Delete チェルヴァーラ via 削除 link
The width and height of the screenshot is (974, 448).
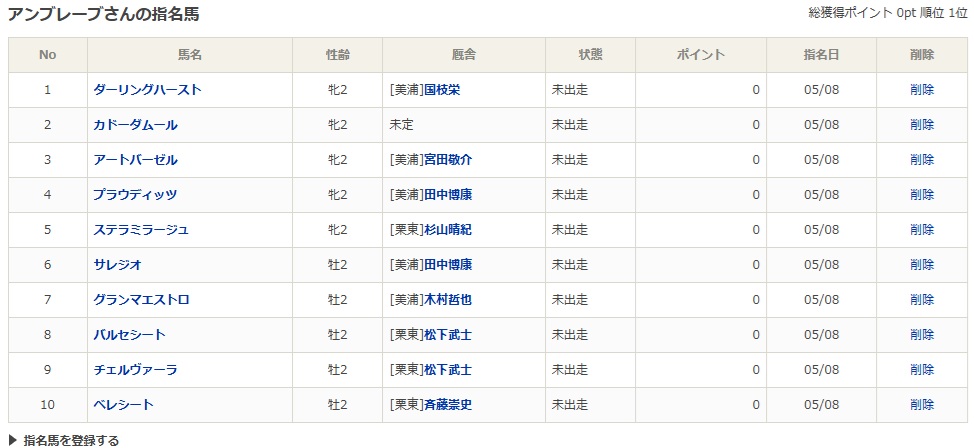coord(922,370)
